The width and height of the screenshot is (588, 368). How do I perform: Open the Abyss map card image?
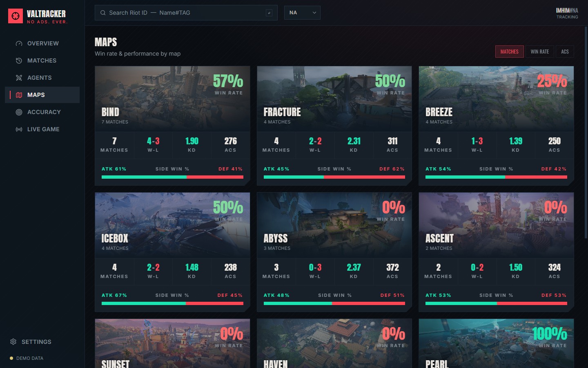(334, 225)
